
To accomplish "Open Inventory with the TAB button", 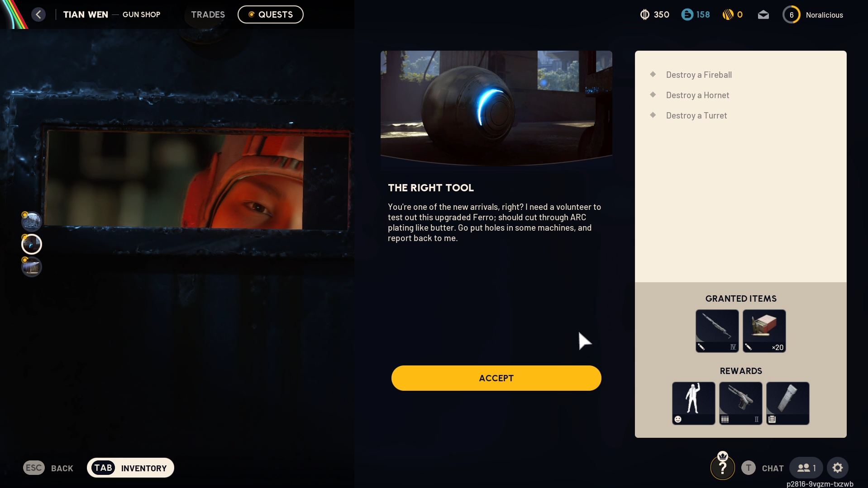I will [x=130, y=468].
